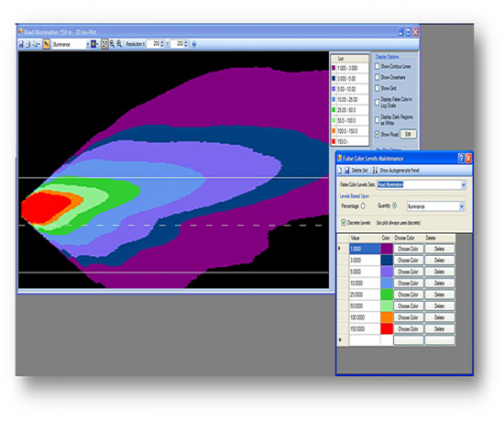Click the Show Autogenerate Panel icon
Image resolution: width=504 pixels, height=422 pixels.
coord(375,171)
